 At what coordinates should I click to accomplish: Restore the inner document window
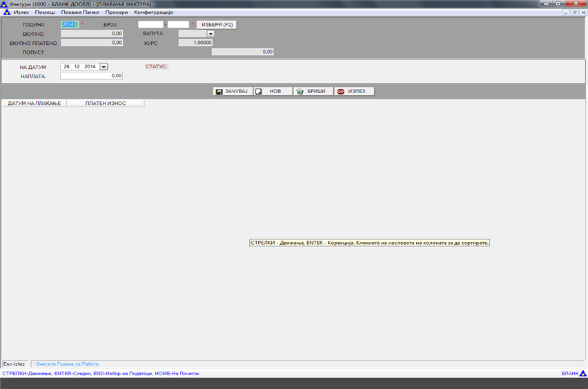574,12
